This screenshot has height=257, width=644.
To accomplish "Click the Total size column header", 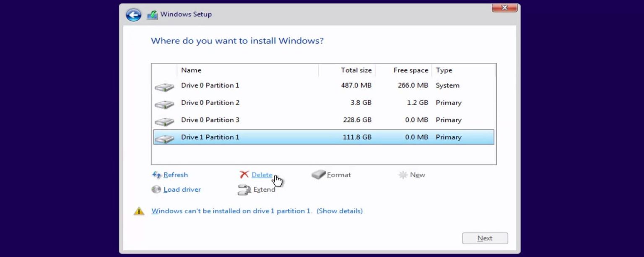I will 356,70.
